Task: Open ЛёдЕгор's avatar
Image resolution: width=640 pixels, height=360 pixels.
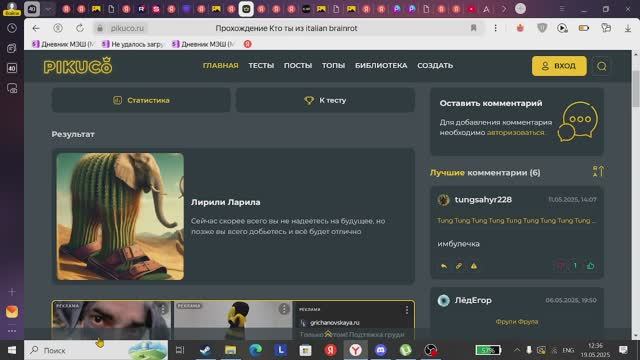Action: 443,300
